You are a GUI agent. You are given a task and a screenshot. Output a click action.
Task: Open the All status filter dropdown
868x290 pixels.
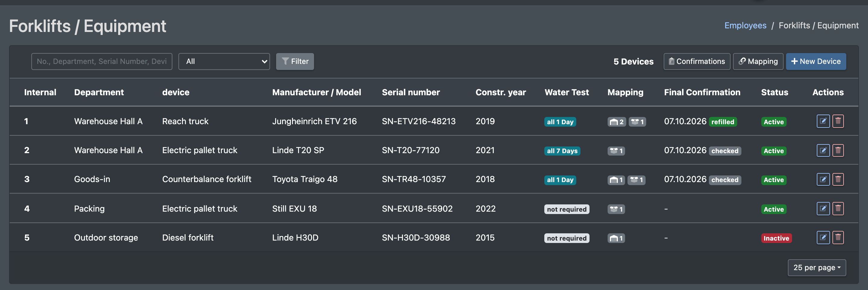coord(224,61)
